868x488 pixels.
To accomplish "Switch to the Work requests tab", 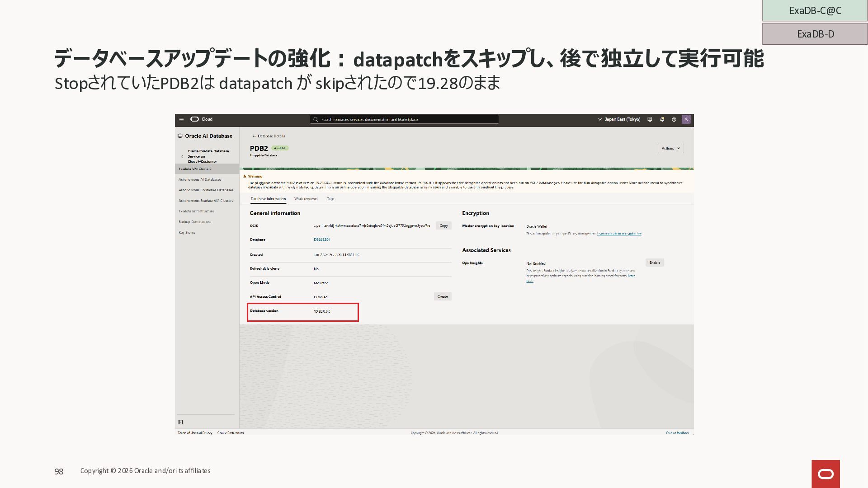I will pyautogui.click(x=306, y=199).
